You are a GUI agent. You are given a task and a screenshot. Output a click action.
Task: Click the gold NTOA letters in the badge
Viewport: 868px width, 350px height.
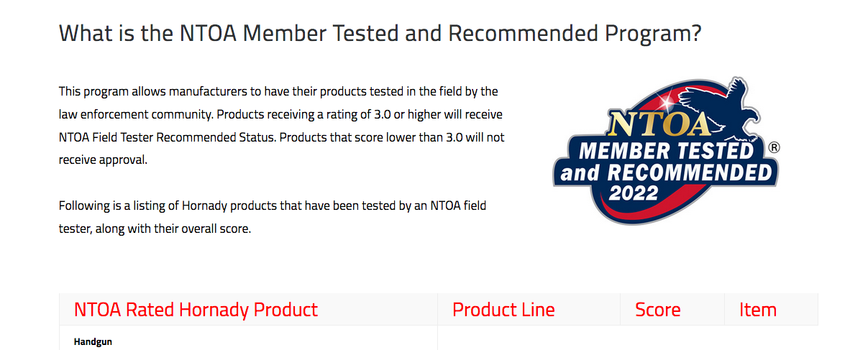(658, 124)
